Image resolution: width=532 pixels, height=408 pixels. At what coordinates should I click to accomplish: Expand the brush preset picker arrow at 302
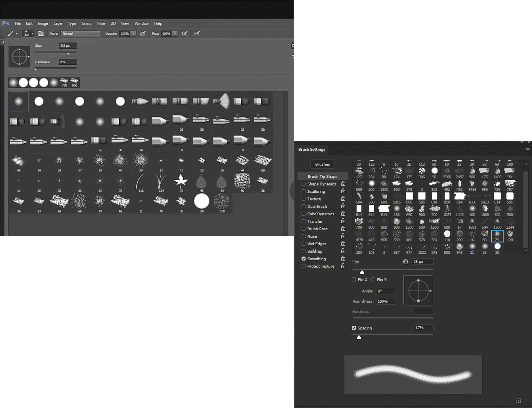tap(33, 33)
